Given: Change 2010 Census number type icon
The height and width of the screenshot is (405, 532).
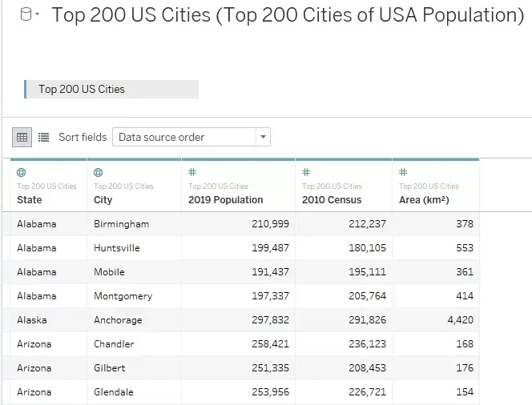Looking at the screenshot, I should [x=306, y=172].
